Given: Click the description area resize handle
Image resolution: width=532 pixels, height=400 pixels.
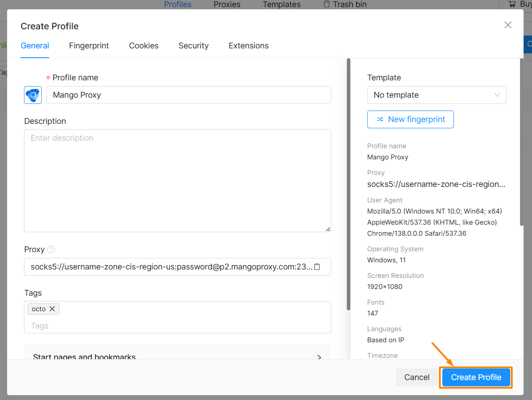Looking at the screenshot, I should 328,230.
